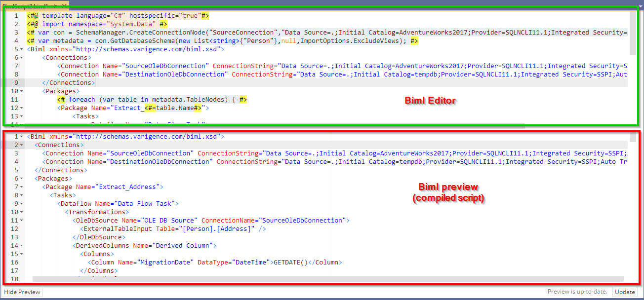This screenshot has height=300, width=644.
Task: Click the "Extract_Address" package name in the preview
Action: (x=129, y=187)
